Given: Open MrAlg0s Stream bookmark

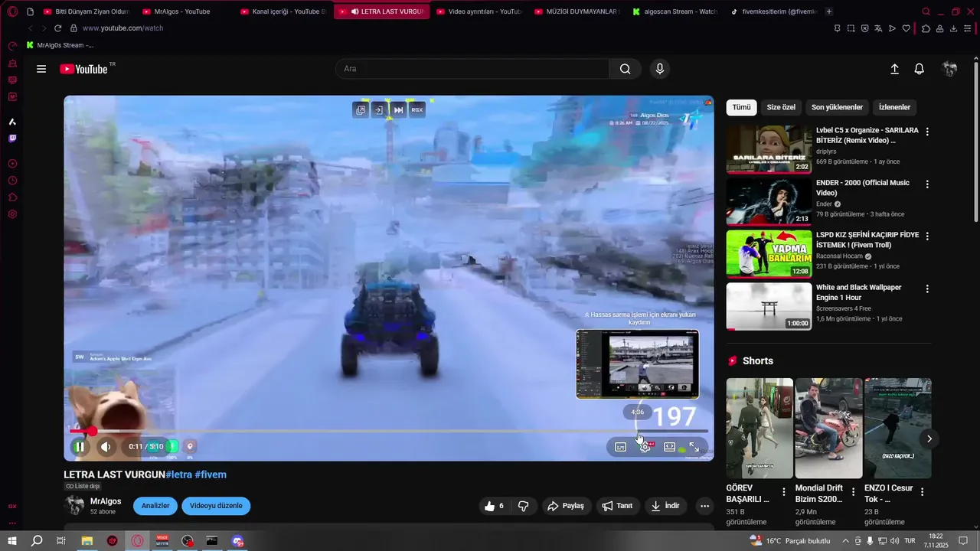Looking at the screenshot, I should pyautogui.click(x=60, y=45).
